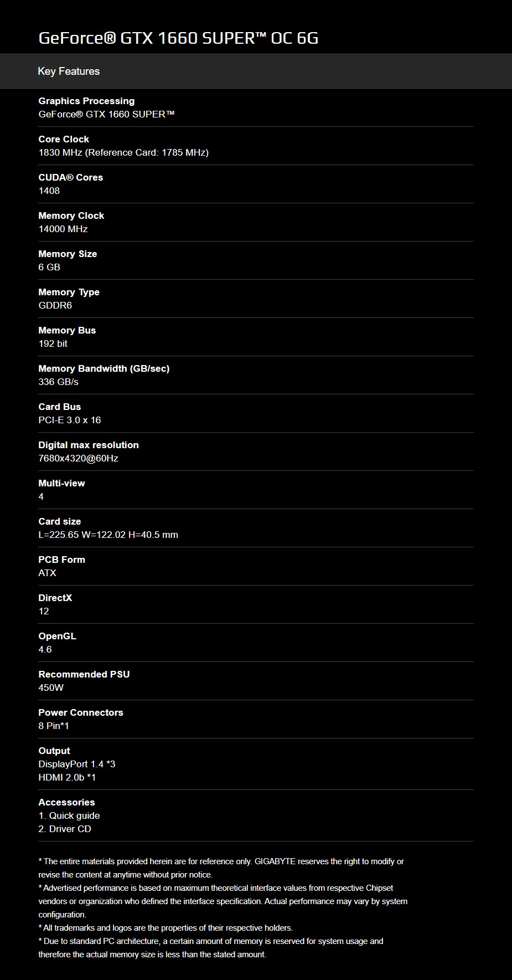Click the CUDA Cores spec row
This screenshot has height=980, width=512.
point(256,184)
